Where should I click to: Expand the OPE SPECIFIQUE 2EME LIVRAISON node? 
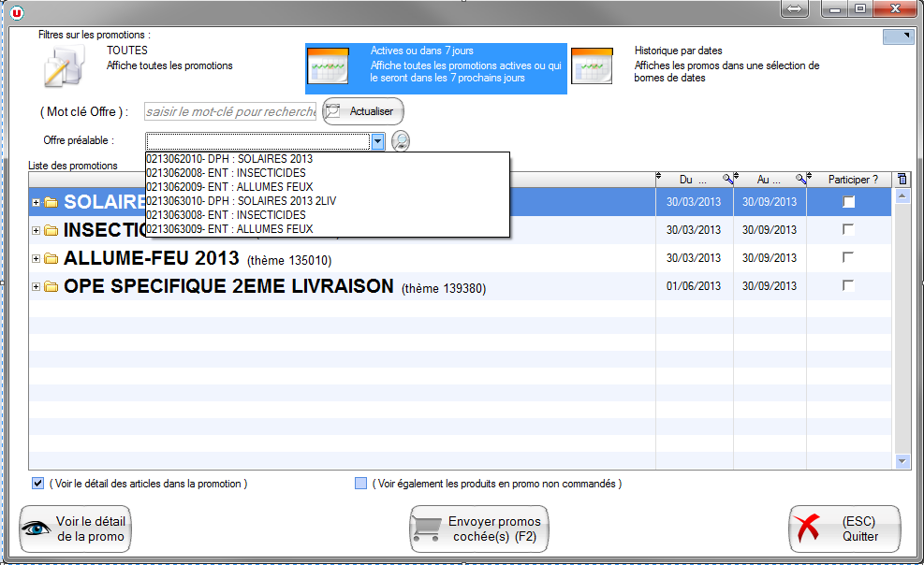pos(37,287)
